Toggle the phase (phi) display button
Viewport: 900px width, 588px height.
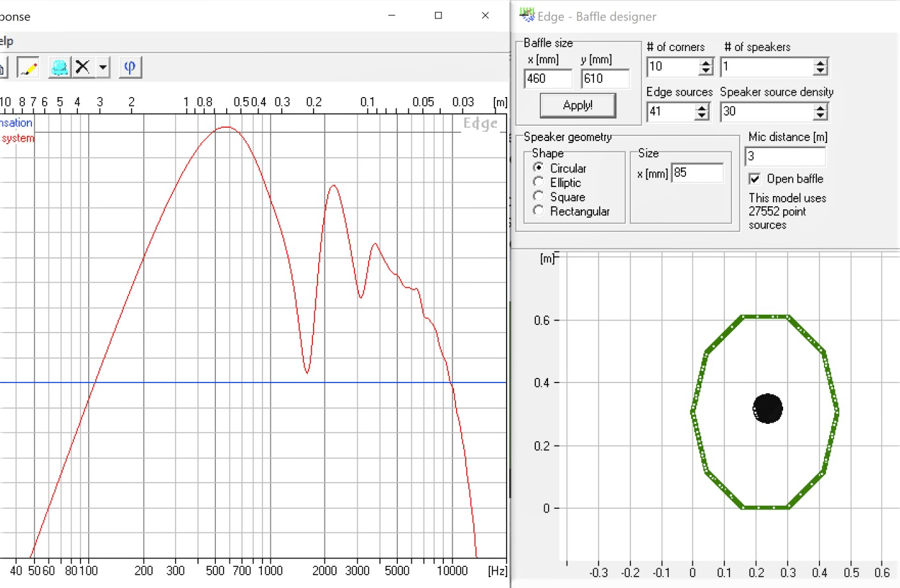coord(130,67)
